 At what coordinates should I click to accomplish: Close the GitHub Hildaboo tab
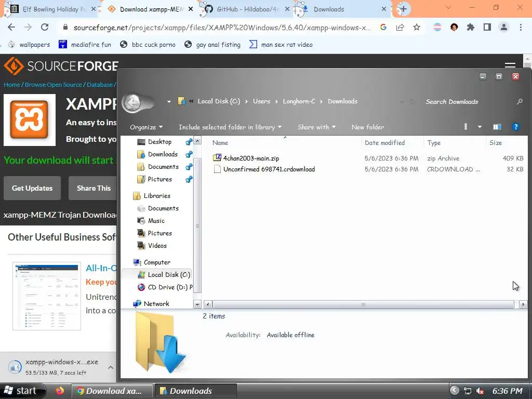(287, 9)
